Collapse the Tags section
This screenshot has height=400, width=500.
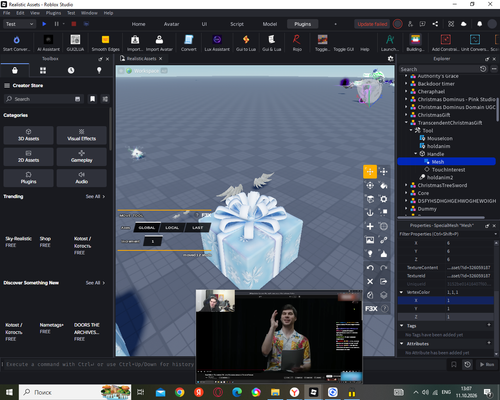pos(401,326)
